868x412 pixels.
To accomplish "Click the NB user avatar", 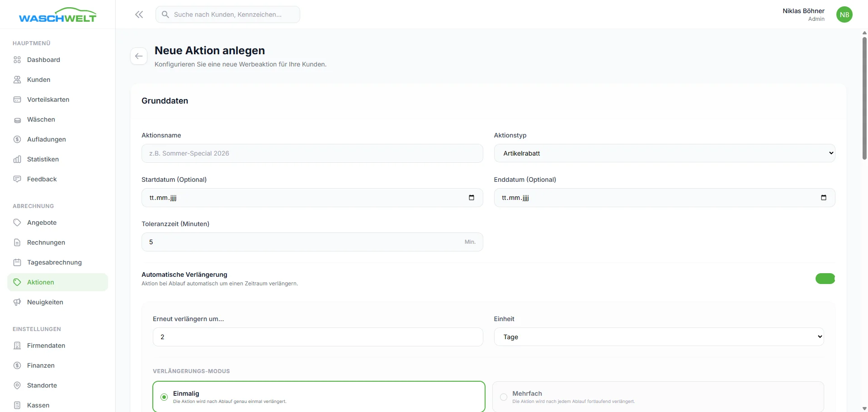I will [844, 14].
